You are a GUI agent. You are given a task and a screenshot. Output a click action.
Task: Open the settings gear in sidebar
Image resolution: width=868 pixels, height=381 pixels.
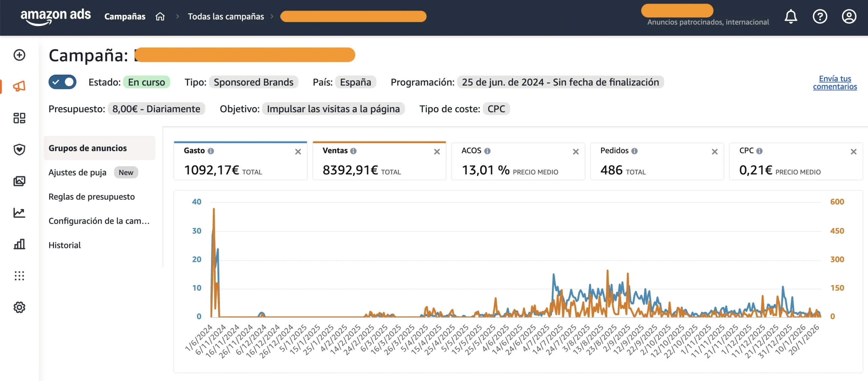click(19, 307)
